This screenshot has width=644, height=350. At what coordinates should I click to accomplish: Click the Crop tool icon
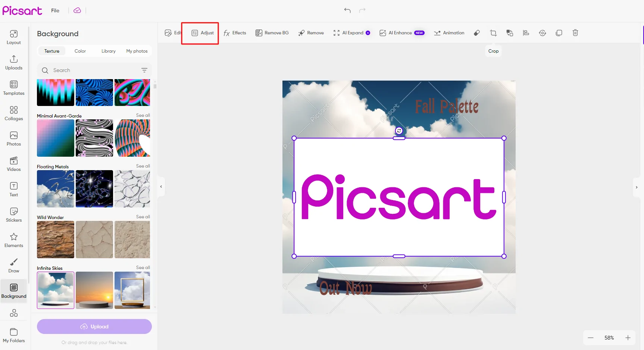coord(493,33)
